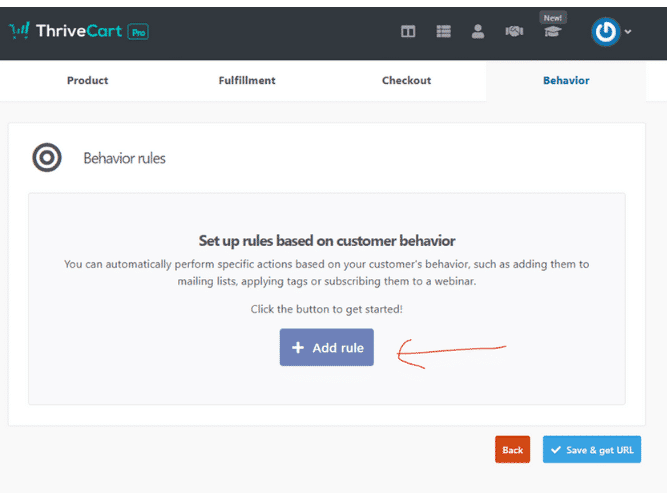Click the 'New!' badge label
667x500 pixels.
click(x=553, y=18)
